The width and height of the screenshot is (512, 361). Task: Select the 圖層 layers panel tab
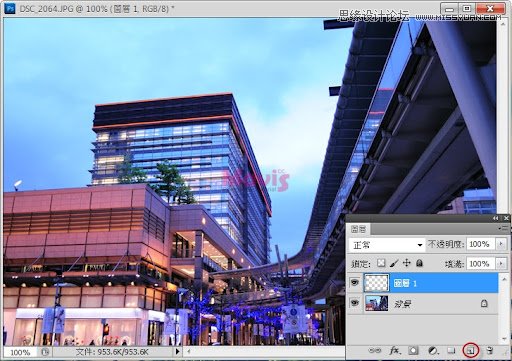pos(359,229)
